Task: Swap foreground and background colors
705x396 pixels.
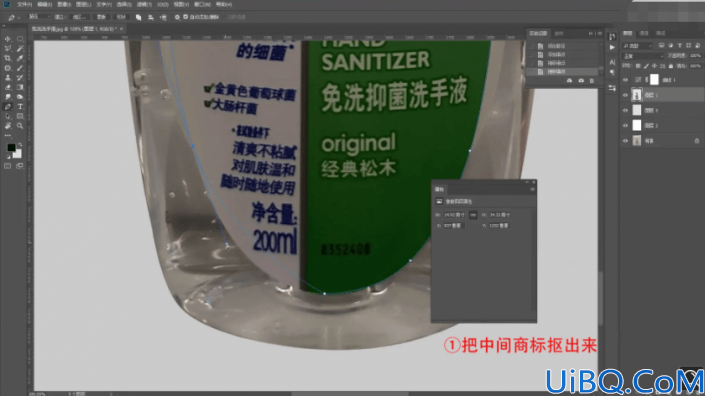Action: coord(20,144)
